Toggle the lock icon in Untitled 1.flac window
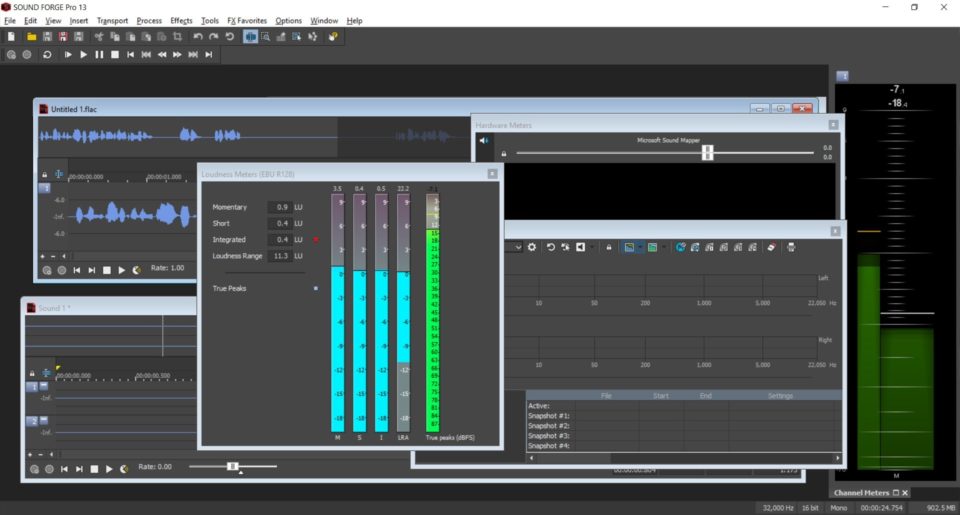 point(44,175)
